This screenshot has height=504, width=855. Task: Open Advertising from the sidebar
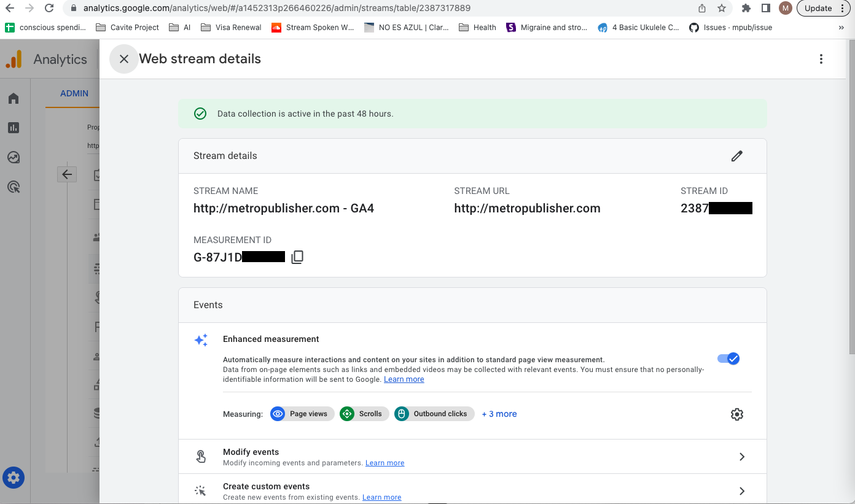(x=14, y=187)
